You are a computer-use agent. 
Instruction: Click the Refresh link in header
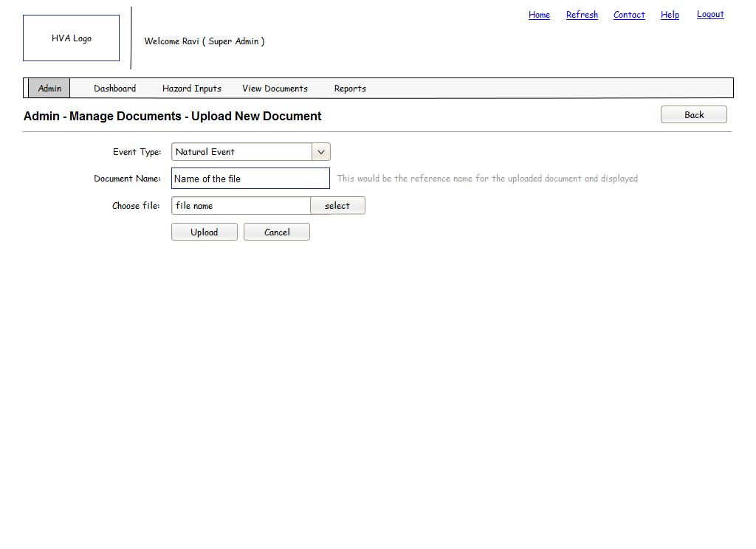tap(582, 15)
